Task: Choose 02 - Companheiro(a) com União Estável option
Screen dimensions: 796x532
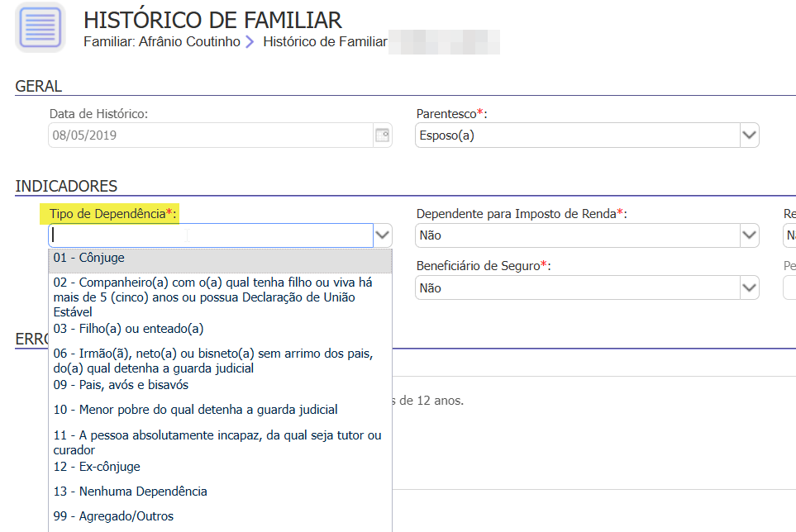Action: click(215, 297)
